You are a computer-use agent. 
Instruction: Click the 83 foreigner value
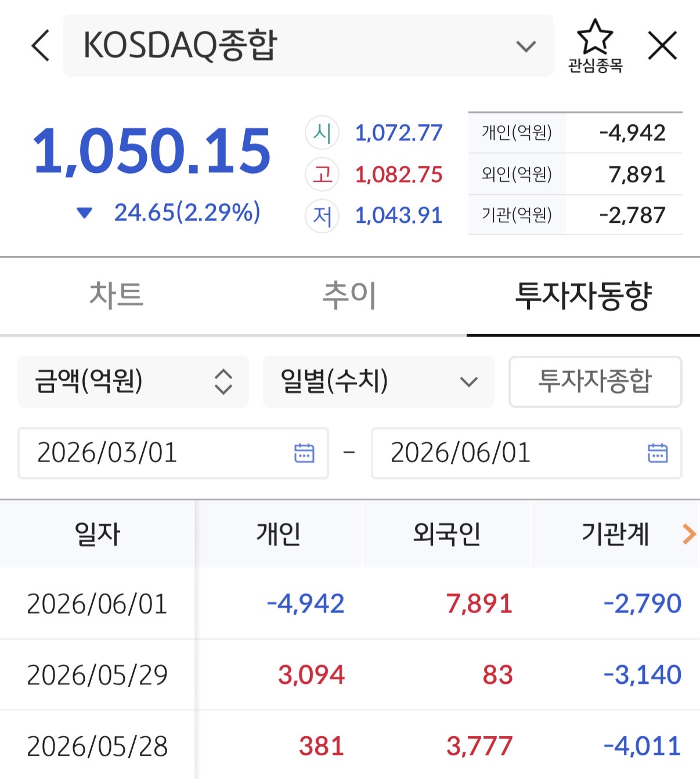(x=498, y=675)
